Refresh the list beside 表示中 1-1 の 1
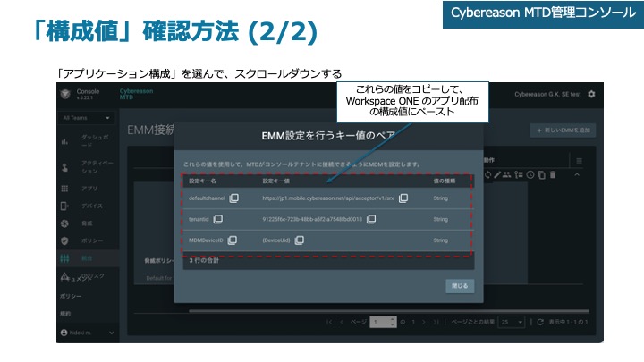 tap(540, 322)
